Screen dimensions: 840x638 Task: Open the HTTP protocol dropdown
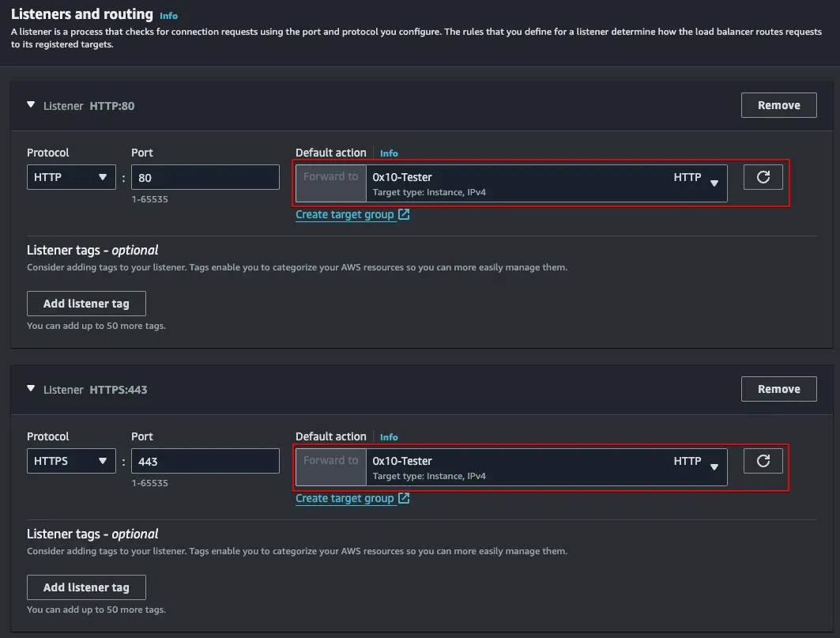tap(70, 178)
